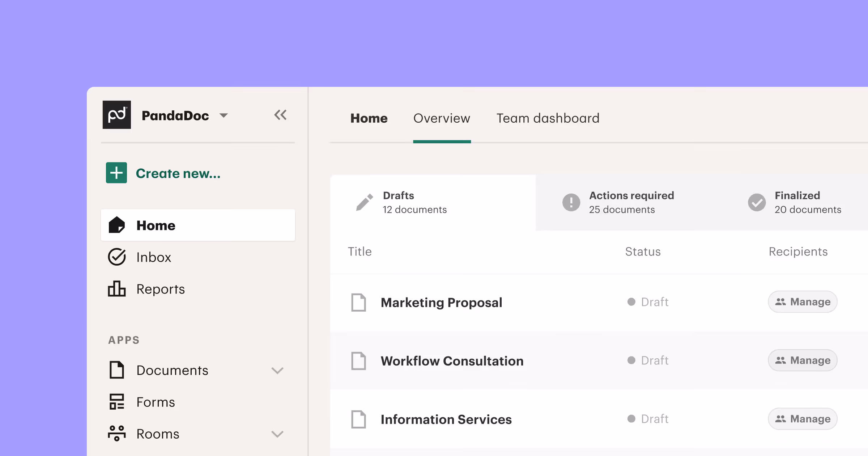Screen dimensions: 868x456
Task: Select the Documents page icon
Action: pos(116,370)
